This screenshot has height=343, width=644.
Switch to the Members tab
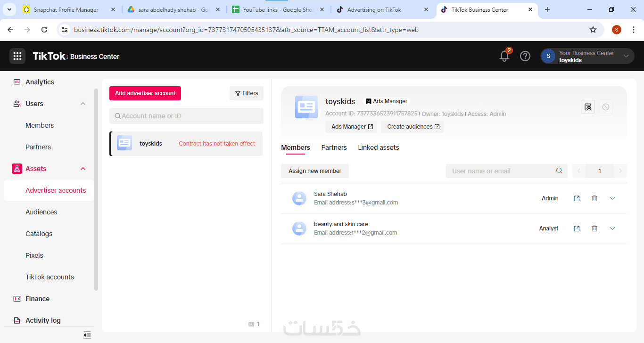pos(296,147)
